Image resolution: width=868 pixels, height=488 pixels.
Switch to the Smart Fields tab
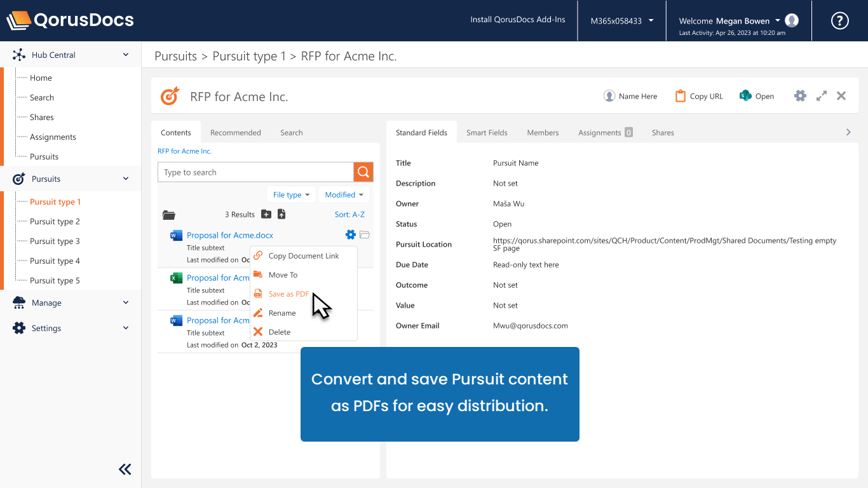pos(487,133)
